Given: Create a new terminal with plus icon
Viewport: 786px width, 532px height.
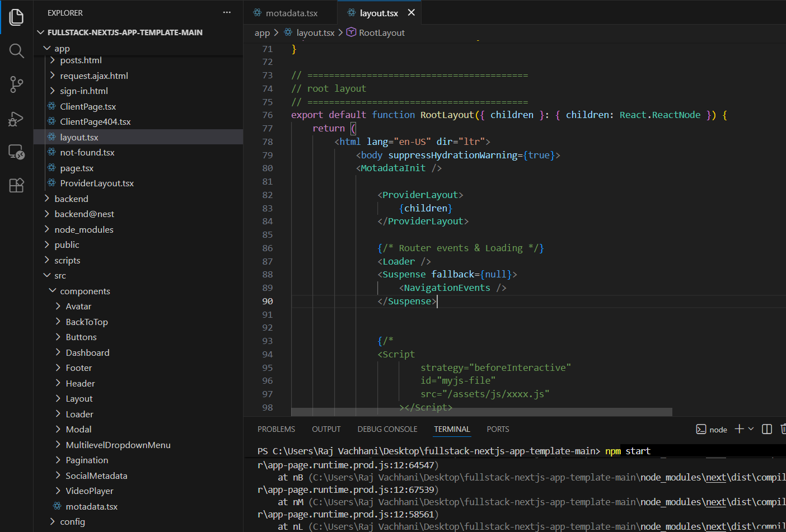Looking at the screenshot, I should click(739, 429).
